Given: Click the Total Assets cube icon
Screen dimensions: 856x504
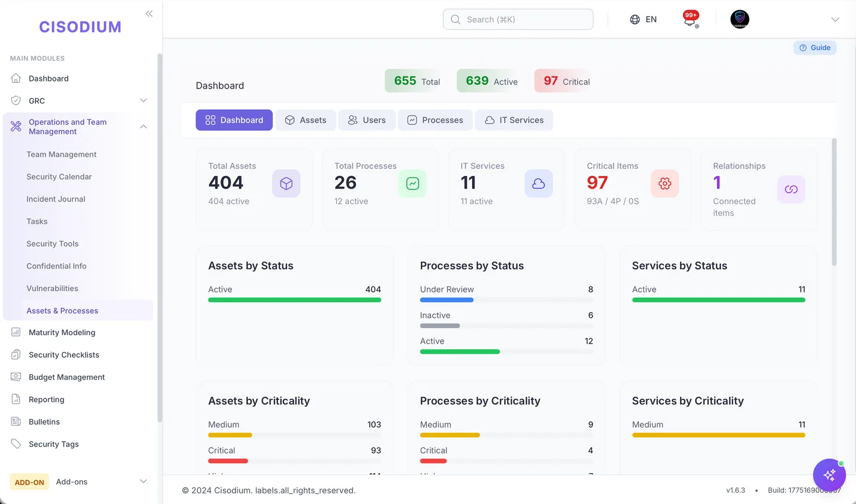Looking at the screenshot, I should pos(287,184).
